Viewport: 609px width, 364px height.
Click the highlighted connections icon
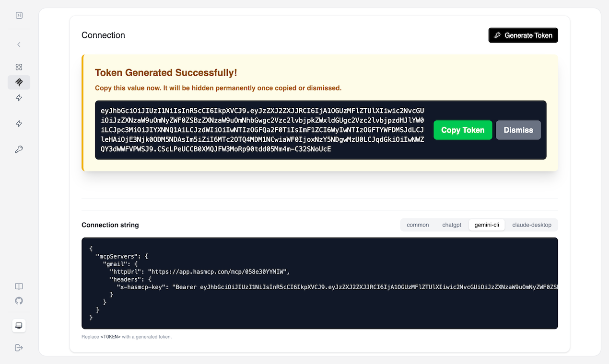19,82
